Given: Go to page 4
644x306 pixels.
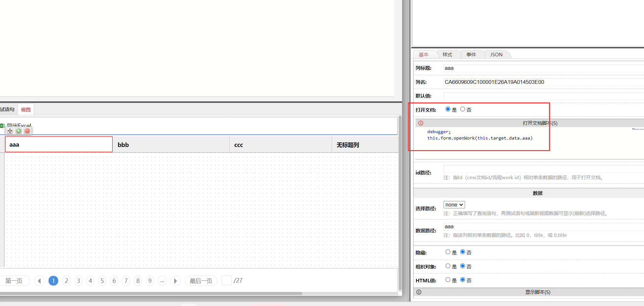Looking at the screenshot, I should 90,281.
